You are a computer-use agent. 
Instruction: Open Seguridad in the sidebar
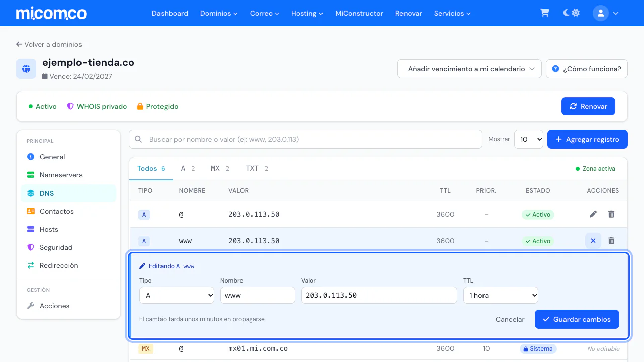pos(68,247)
